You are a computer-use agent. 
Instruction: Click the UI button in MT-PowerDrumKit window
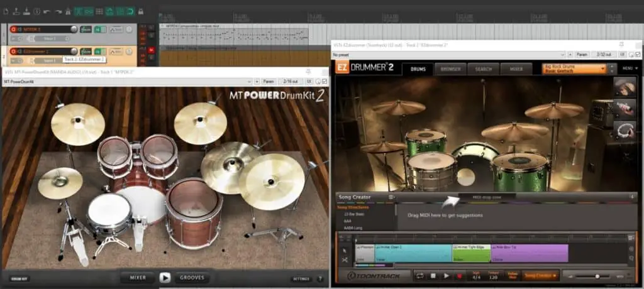pyautogui.click(x=309, y=82)
